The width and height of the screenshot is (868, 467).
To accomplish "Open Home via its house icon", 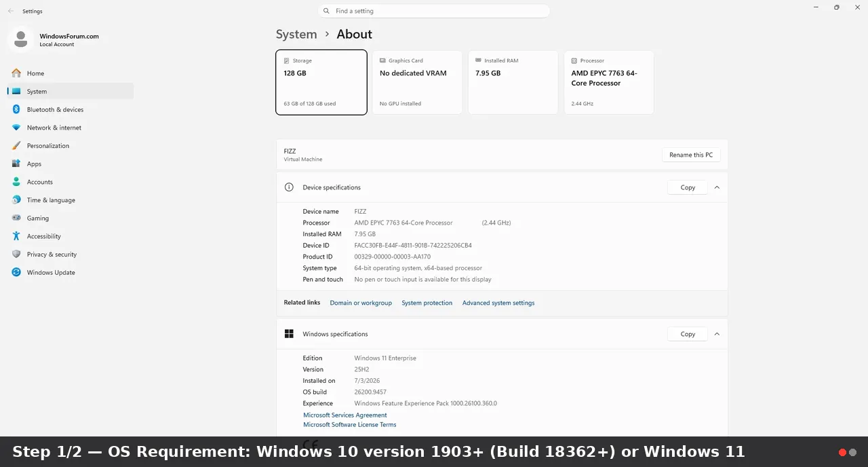I will 16,73.
